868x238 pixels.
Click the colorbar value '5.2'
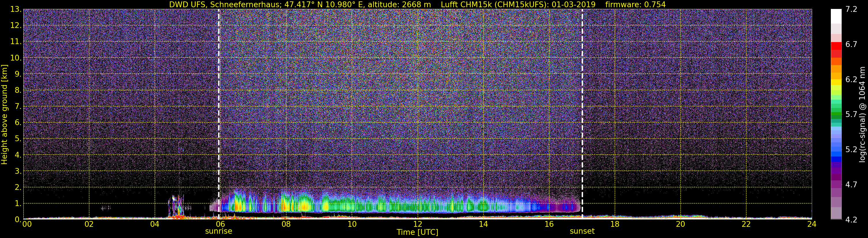[x=851, y=150]
